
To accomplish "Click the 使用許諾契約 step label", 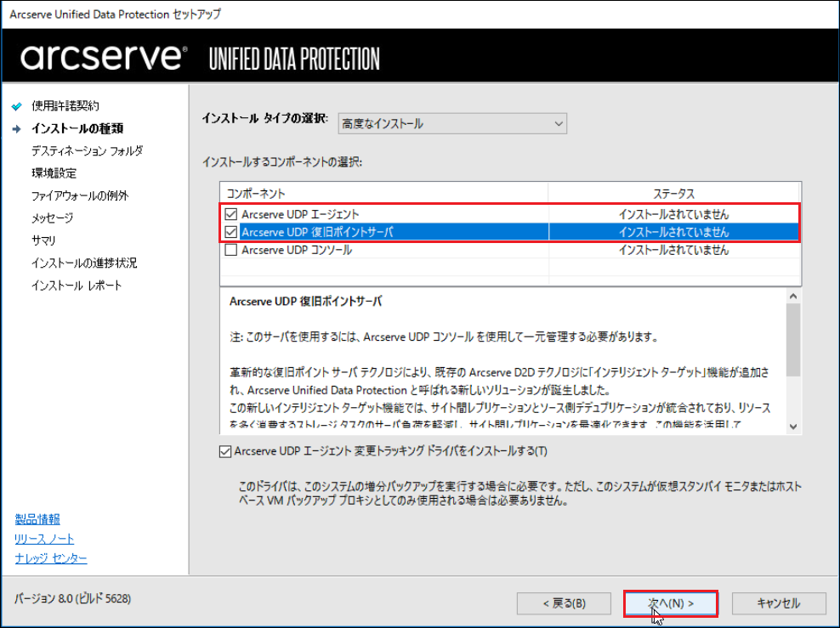I will point(65,106).
